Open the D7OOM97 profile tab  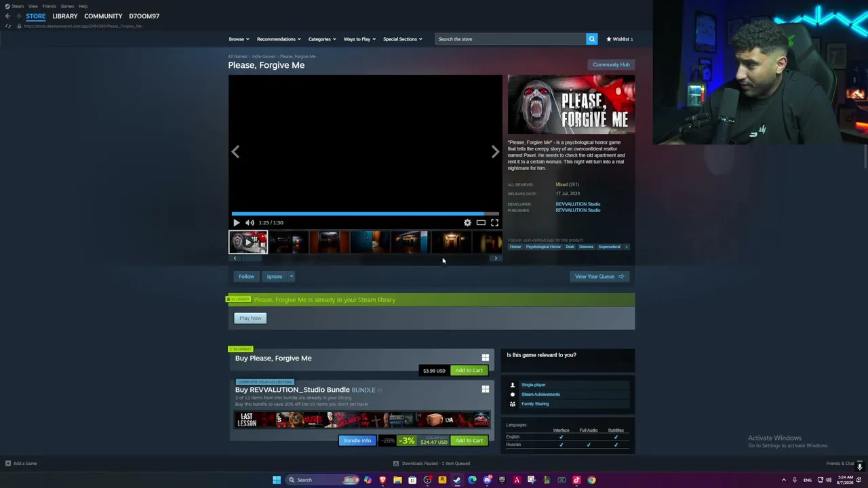(144, 16)
